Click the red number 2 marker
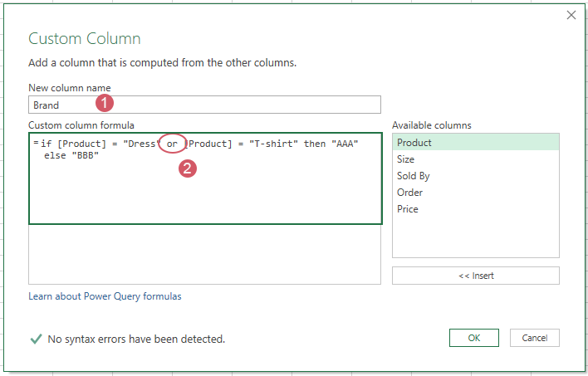 [188, 168]
